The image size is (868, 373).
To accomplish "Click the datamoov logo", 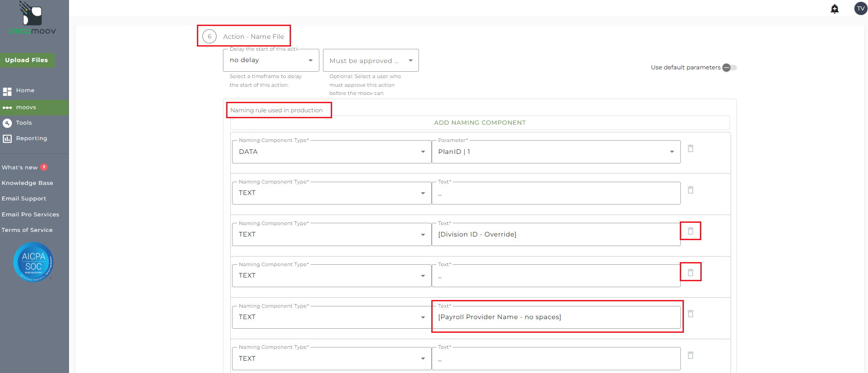I will click(32, 18).
